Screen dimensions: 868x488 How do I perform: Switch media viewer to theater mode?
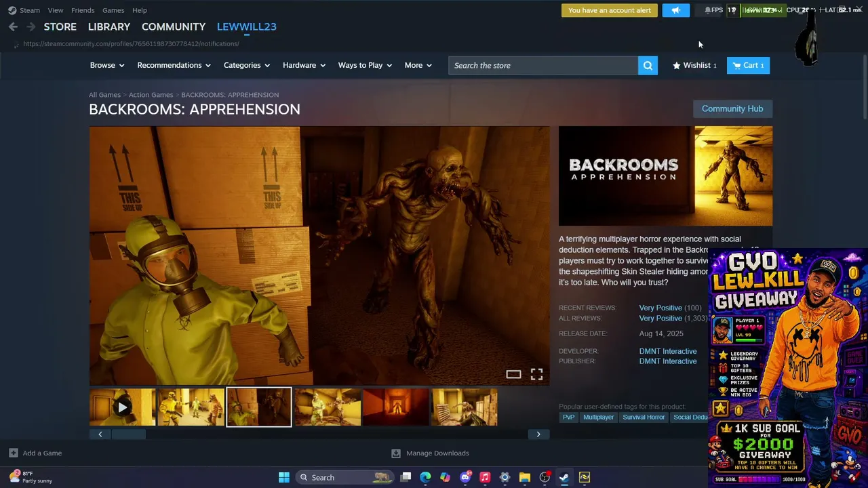(x=513, y=374)
